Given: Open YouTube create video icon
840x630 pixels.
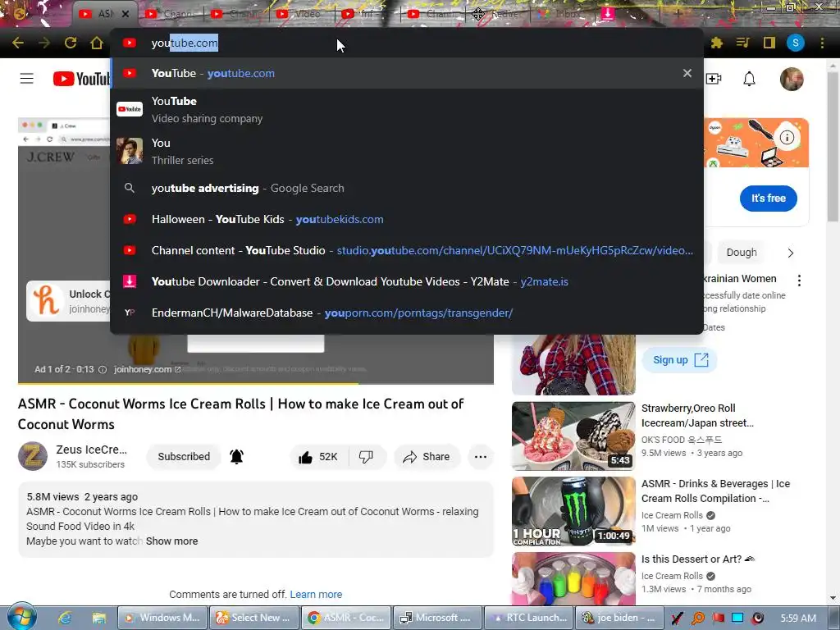Looking at the screenshot, I should (x=714, y=79).
